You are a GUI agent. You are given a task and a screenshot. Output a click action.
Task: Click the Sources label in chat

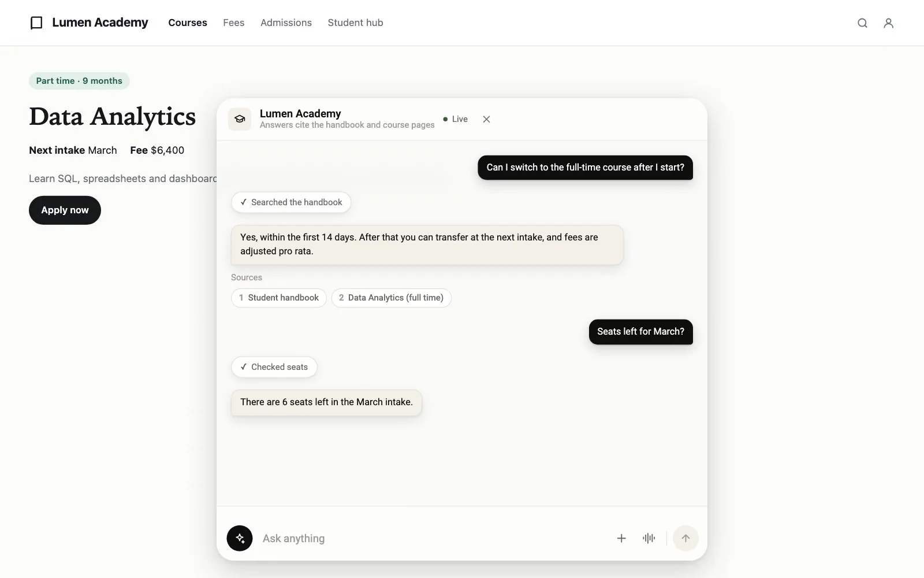pos(247,277)
